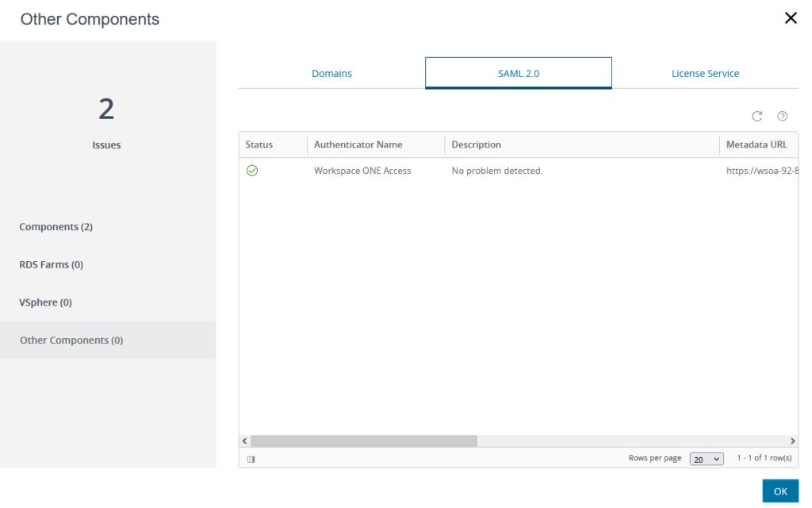Image resolution: width=812 pixels, height=508 pixels.
Task: Select Components (2) in the sidebar
Action: click(x=56, y=227)
